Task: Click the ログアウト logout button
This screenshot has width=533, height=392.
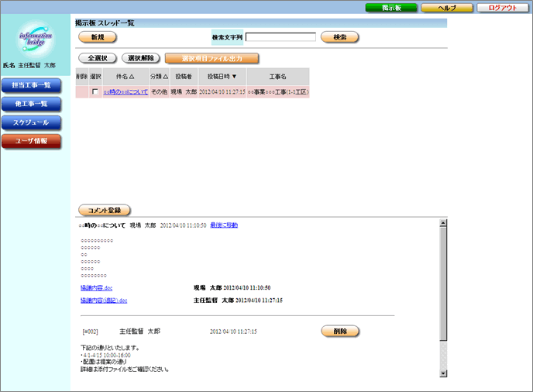Action: tap(503, 7)
